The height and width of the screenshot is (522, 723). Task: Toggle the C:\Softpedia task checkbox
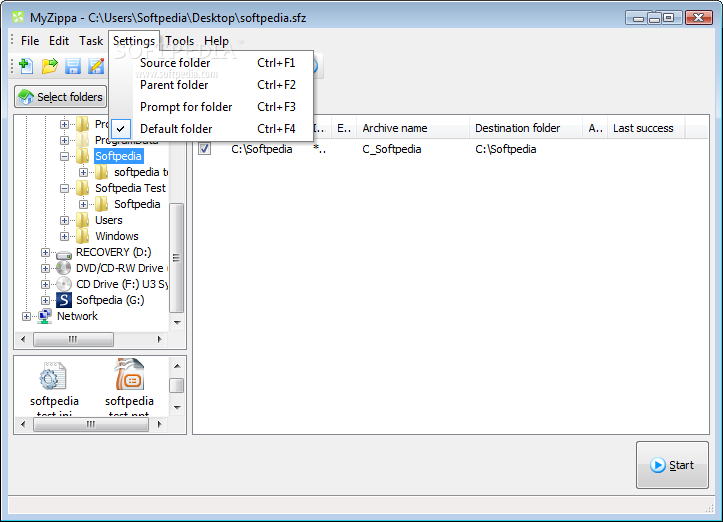204,148
